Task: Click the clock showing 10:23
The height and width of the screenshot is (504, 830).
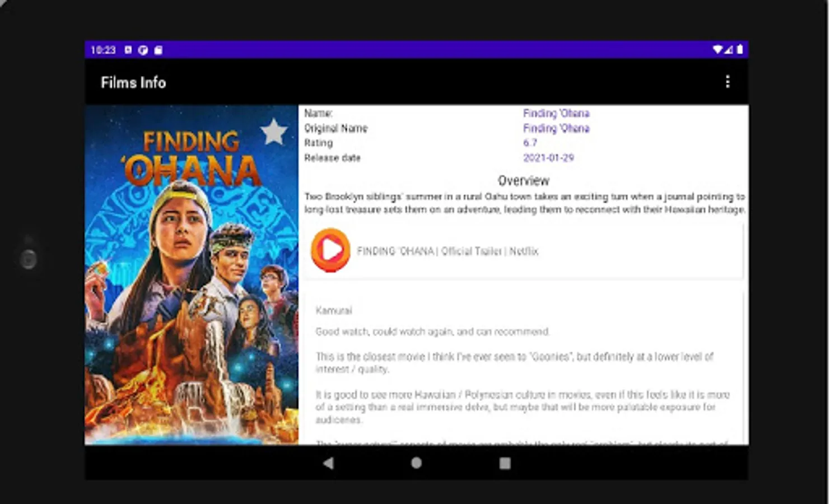Action: (103, 50)
